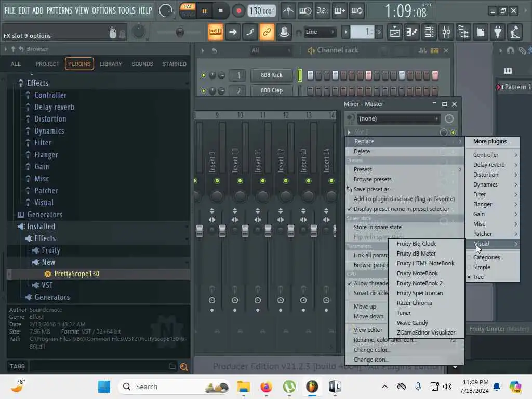Click the 808 Kick channel button
Viewport: 532px width, 399px height.
coord(271,75)
